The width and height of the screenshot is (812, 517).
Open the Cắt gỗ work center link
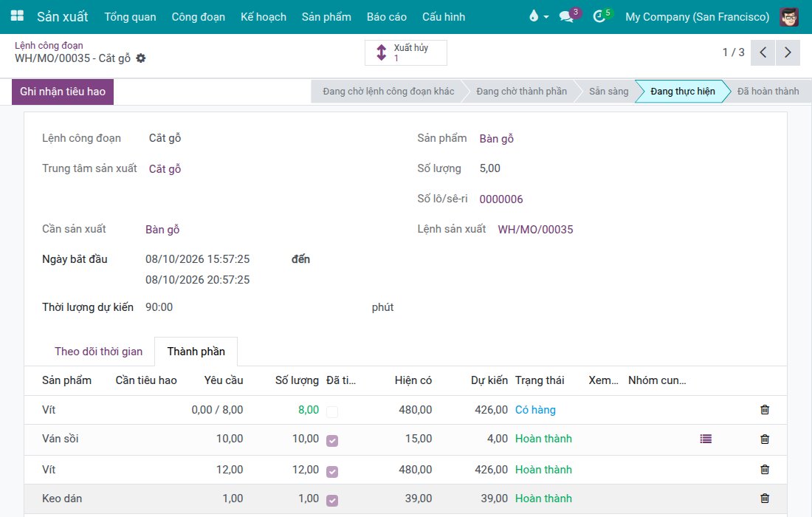165,169
